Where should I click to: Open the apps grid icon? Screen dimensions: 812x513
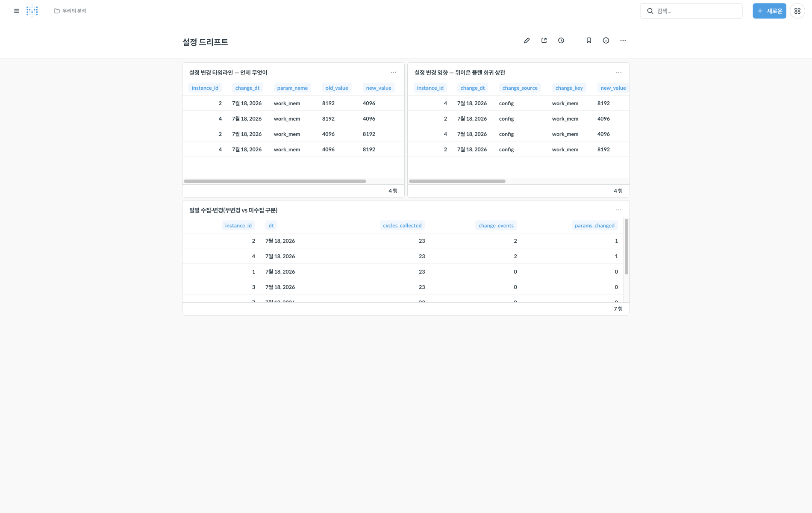797,11
